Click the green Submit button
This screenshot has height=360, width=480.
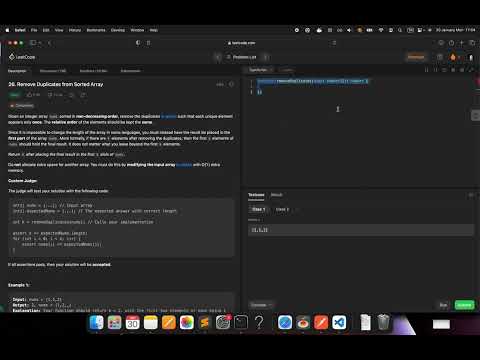click(x=464, y=305)
